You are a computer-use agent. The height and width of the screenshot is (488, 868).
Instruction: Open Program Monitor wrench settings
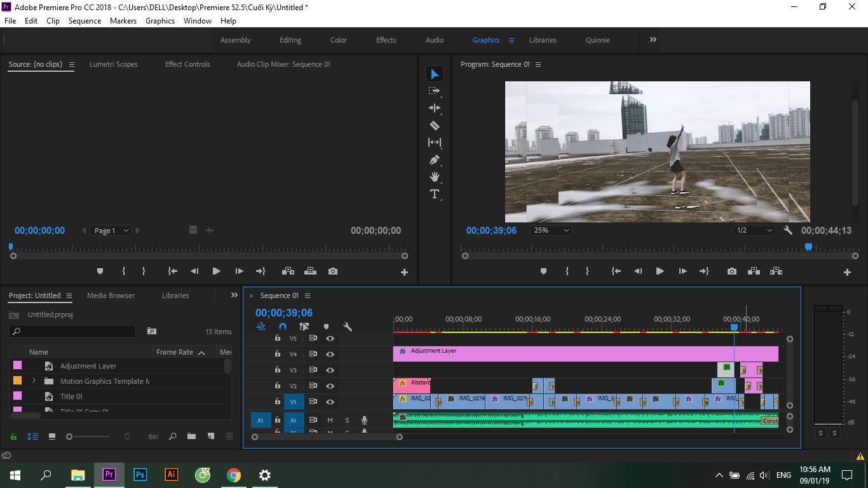[x=788, y=231]
